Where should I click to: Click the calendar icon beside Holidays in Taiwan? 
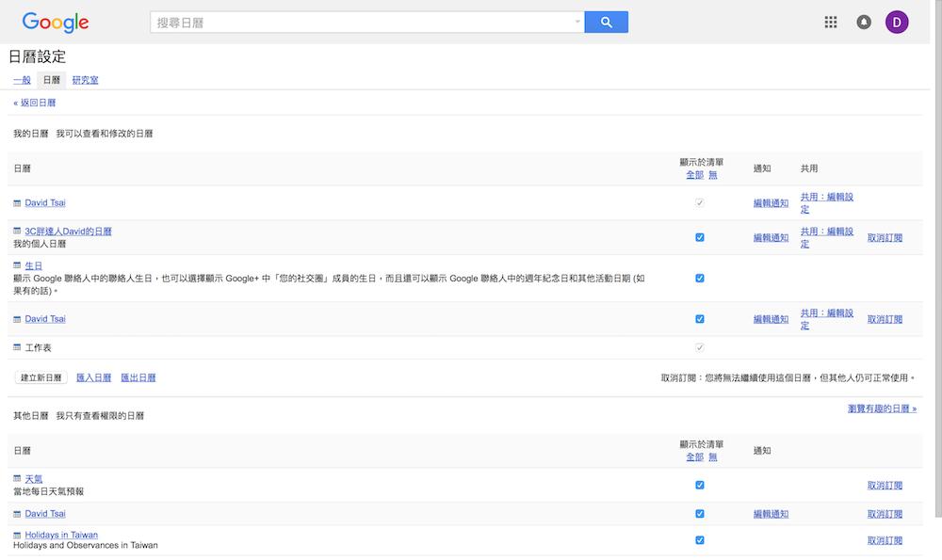(x=16, y=534)
